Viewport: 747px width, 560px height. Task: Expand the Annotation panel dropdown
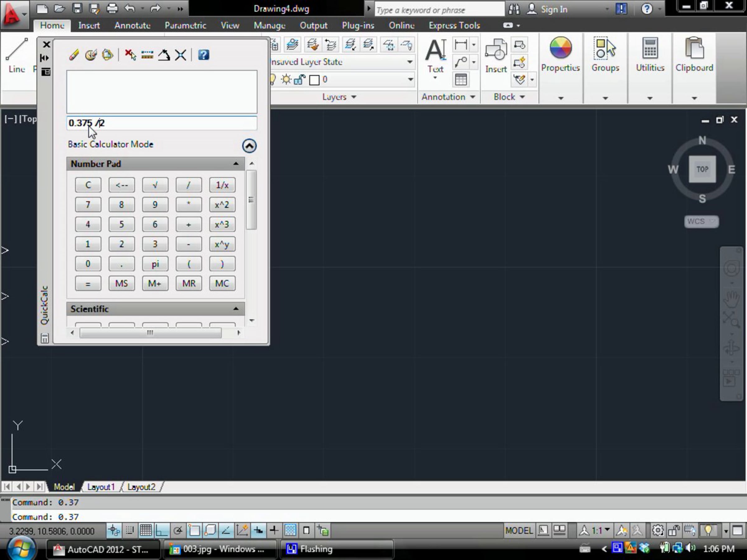pyautogui.click(x=472, y=97)
